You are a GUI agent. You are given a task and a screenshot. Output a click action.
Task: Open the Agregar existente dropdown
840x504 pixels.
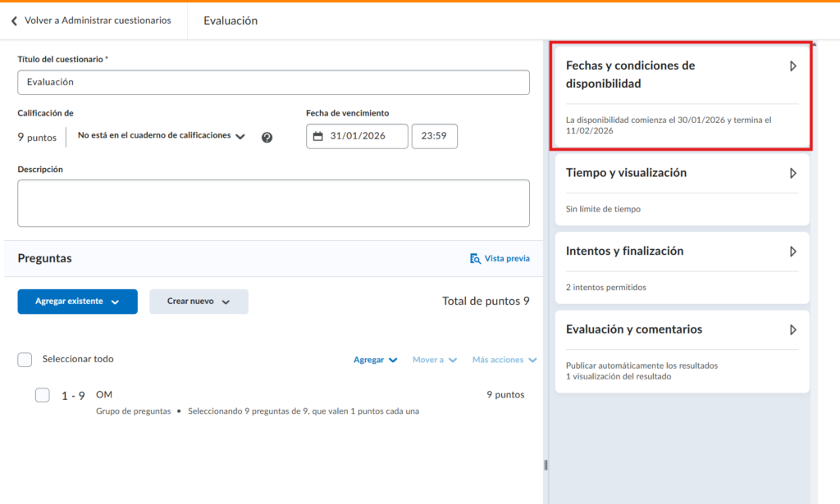[77, 302]
